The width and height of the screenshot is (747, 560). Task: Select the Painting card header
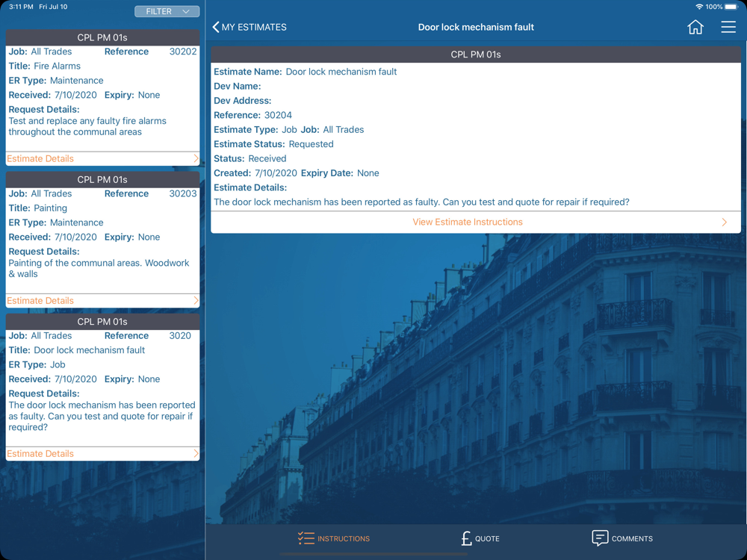coord(102,179)
